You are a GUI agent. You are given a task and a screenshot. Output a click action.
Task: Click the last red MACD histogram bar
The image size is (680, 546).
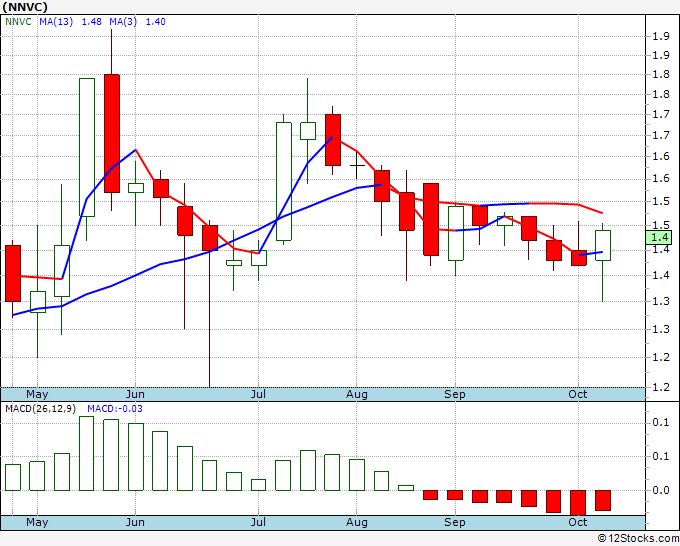click(x=603, y=500)
